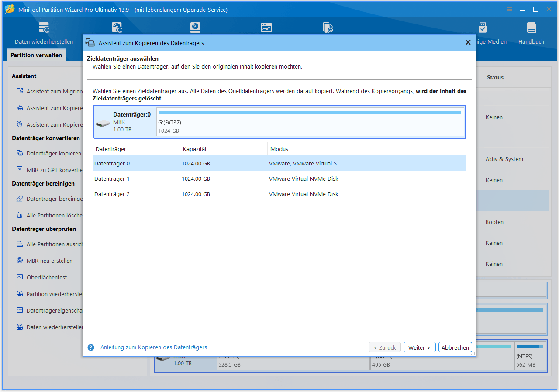The image size is (559, 392).
Task: Select the Datenträger 0 row in the list
Action: (279, 163)
